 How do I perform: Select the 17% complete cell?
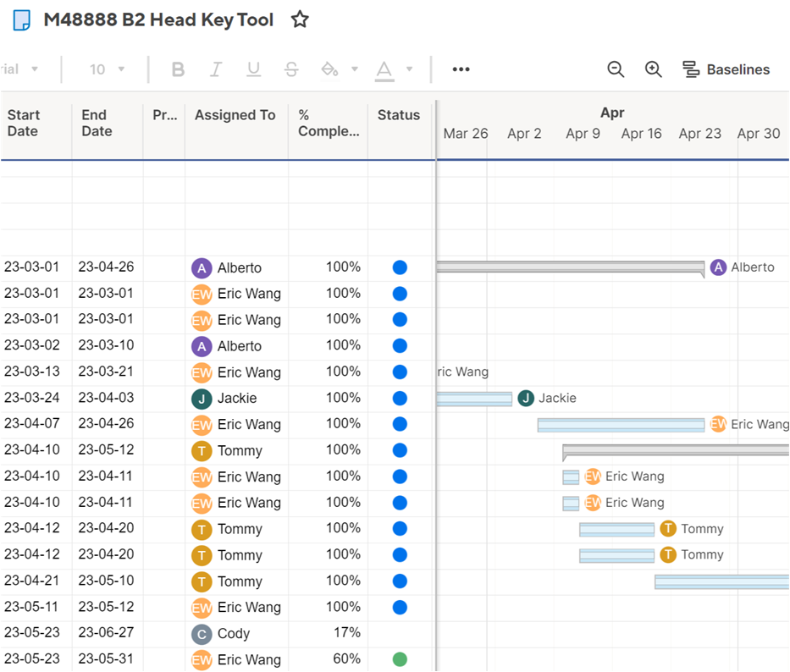tap(328, 633)
